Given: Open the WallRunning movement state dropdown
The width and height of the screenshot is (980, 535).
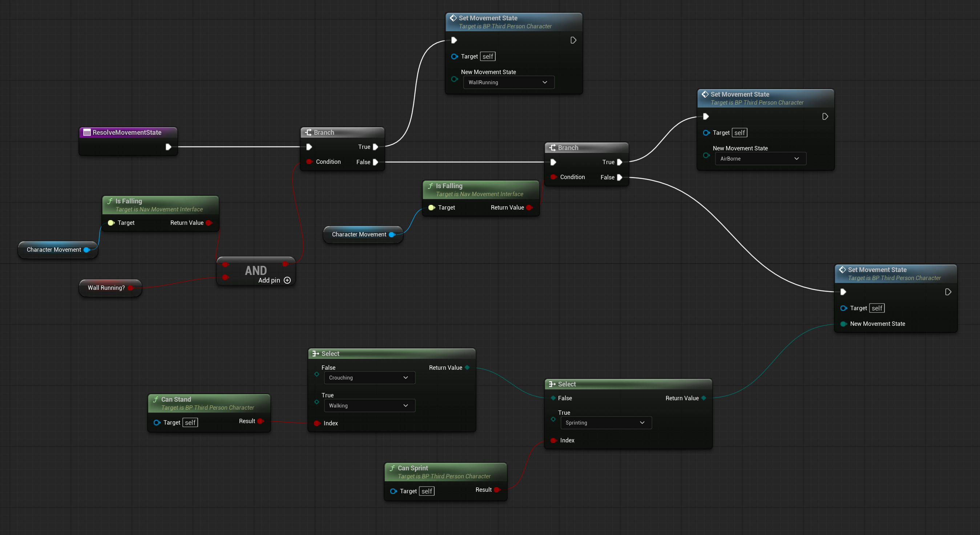Looking at the screenshot, I should coord(509,82).
